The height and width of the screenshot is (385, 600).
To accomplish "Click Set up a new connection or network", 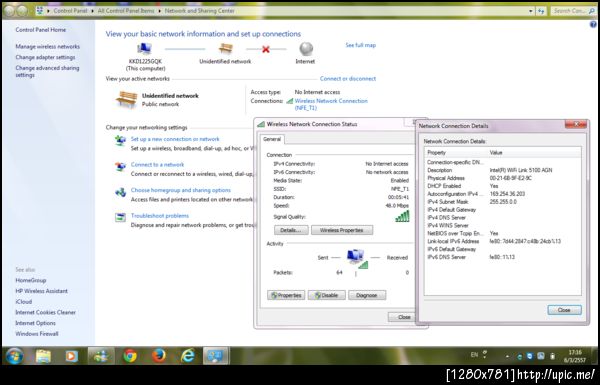I will coord(175,139).
